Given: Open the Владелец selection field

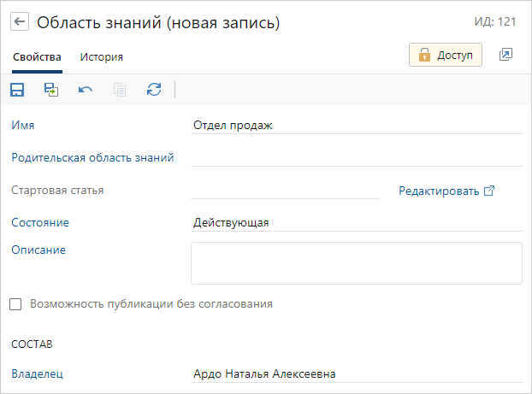Looking at the screenshot, I should coord(356,373).
